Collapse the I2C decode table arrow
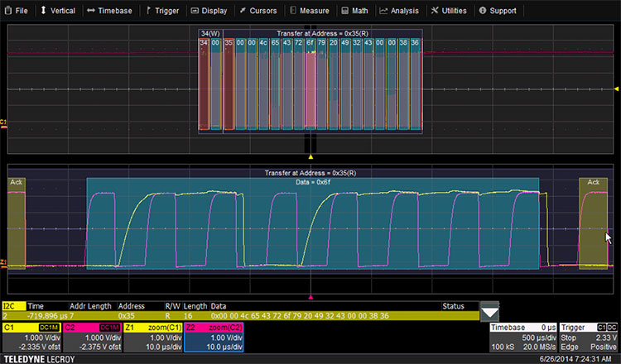621x364 pixels. coord(489,313)
